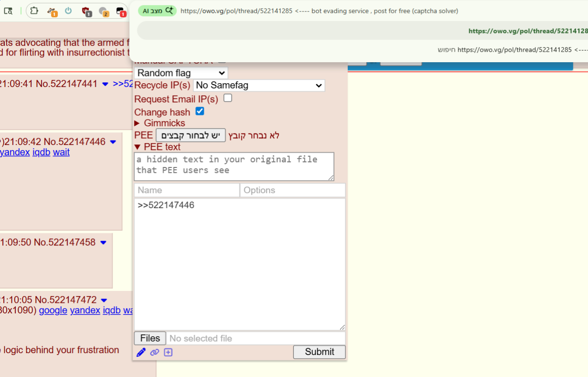Image resolution: width=588 pixels, height=377 pixels.
Task: Click the Options input field
Action: pyautogui.click(x=292, y=190)
